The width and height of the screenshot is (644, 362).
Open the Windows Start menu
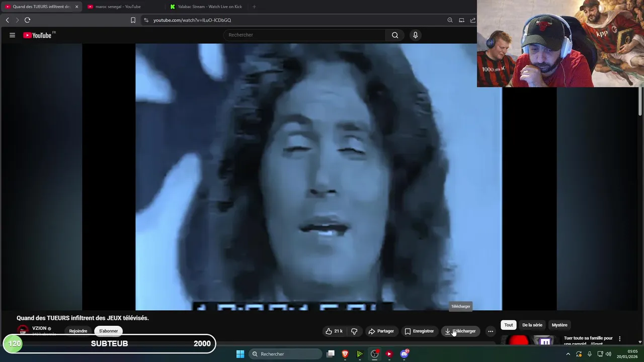(x=240, y=354)
